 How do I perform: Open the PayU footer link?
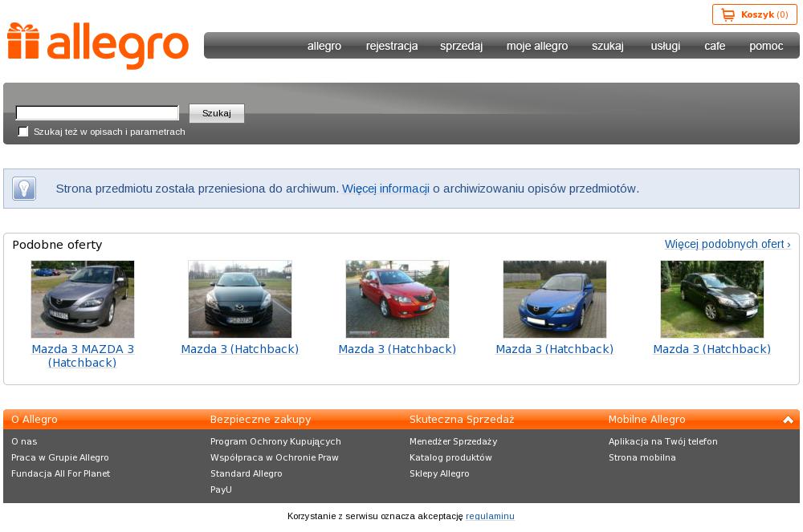pos(222,489)
